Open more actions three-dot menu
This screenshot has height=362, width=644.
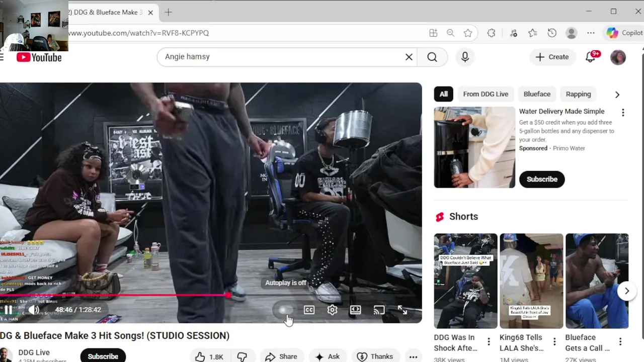coord(413,356)
